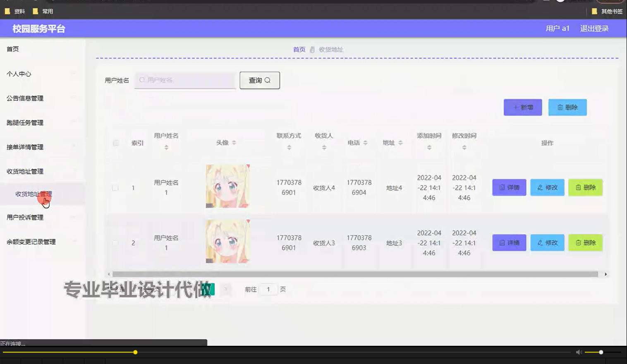Open 其他书签 bookmark folder
Screen dimensions: 627x364
coord(607,12)
